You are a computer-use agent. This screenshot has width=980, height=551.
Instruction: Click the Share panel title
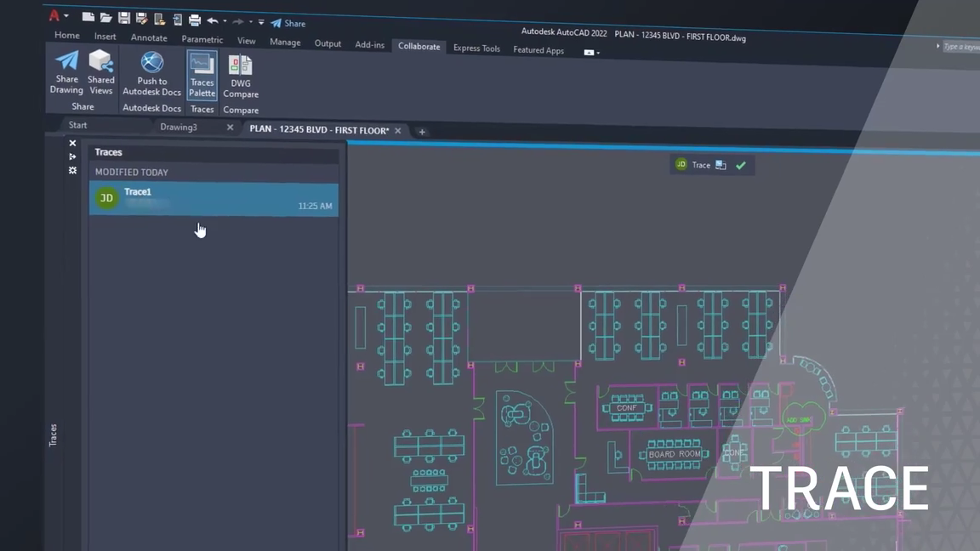tap(83, 107)
